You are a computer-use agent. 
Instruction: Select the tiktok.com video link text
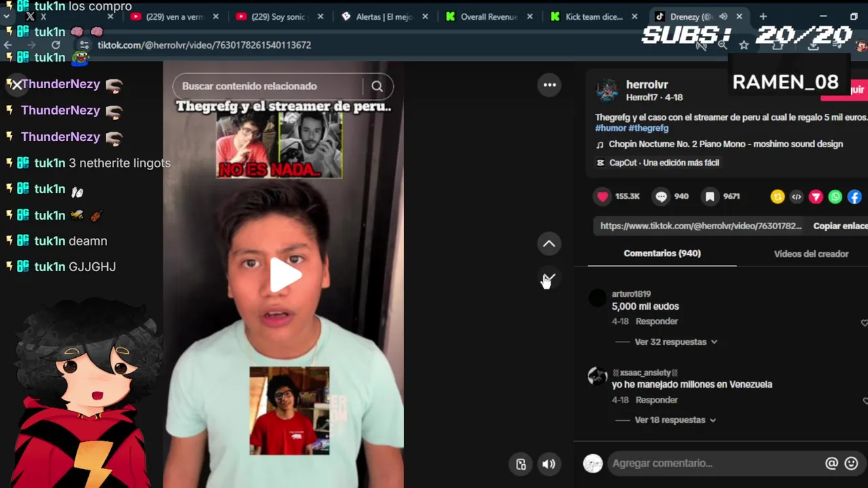click(x=701, y=226)
